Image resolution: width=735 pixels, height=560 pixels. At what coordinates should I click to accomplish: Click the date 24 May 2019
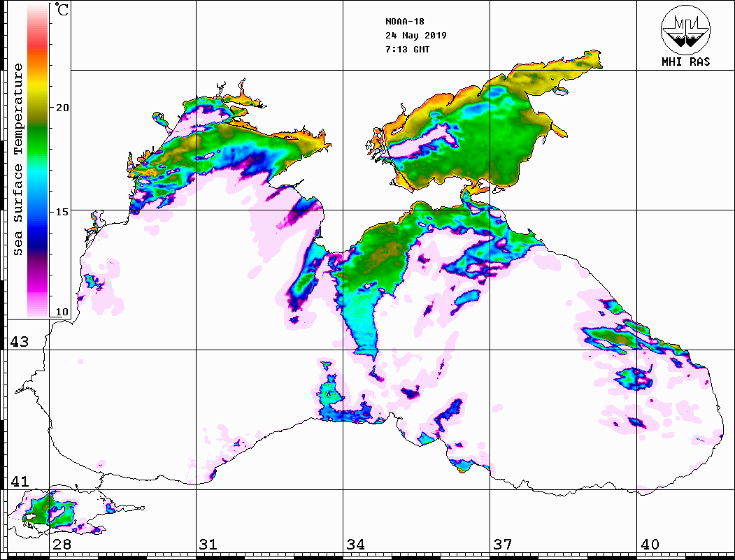[416, 36]
